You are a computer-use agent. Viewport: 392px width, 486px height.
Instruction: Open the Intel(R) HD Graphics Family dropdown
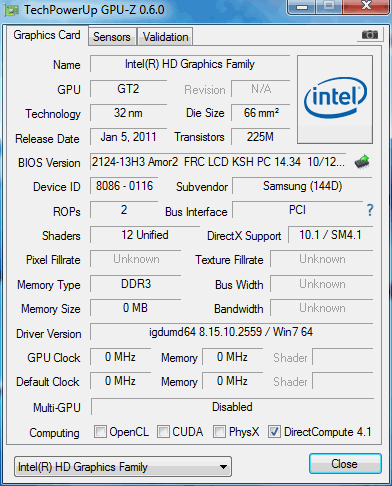(x=123, y=467)
